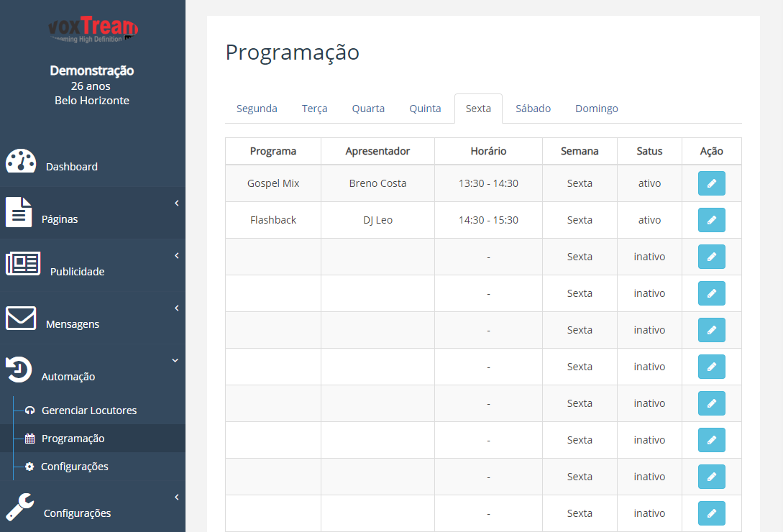This screenshot has height=532, width=783.
Task: Edit the first inativo schedule row
Action: (711, 257)
